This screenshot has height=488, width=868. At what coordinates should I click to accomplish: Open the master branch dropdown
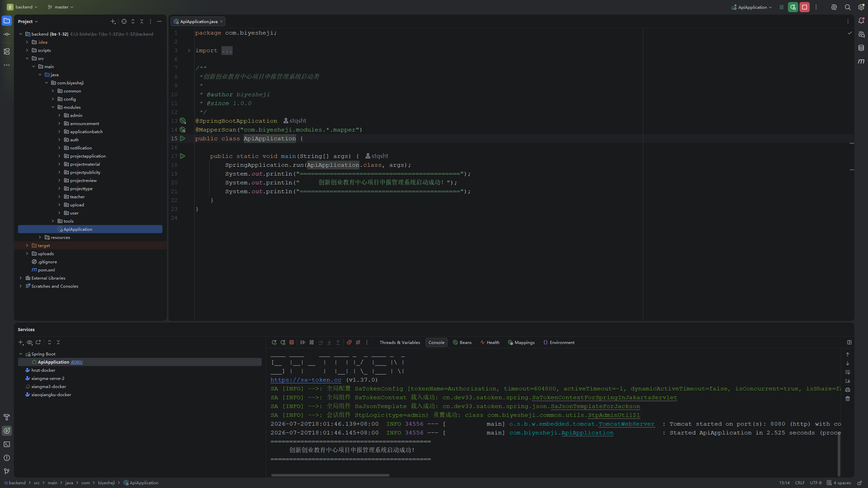pyautogui.click(x=61, y=7)
